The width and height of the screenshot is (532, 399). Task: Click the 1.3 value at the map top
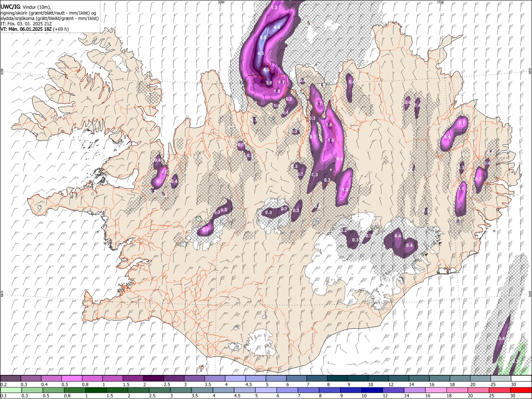coord(274,8)
